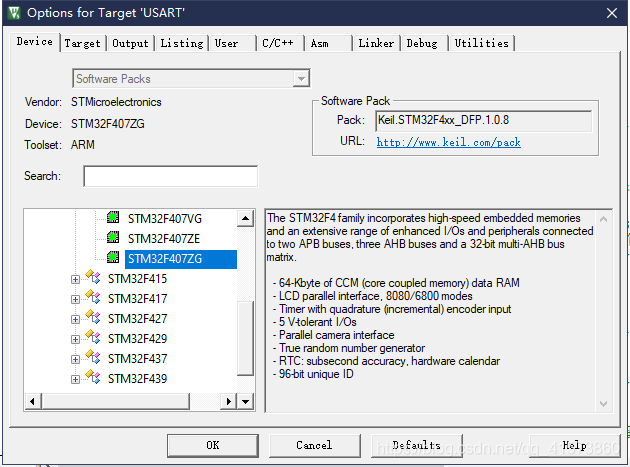Click the STM32F439 family icon
This screenshot has width=630, height=467.
[93, 377]
